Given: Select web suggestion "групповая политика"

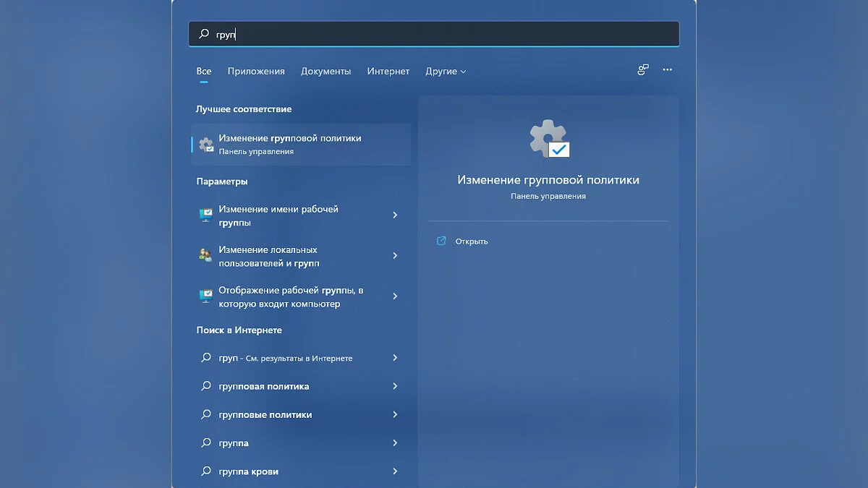Looking at the screenshot, I should point(301,386).
